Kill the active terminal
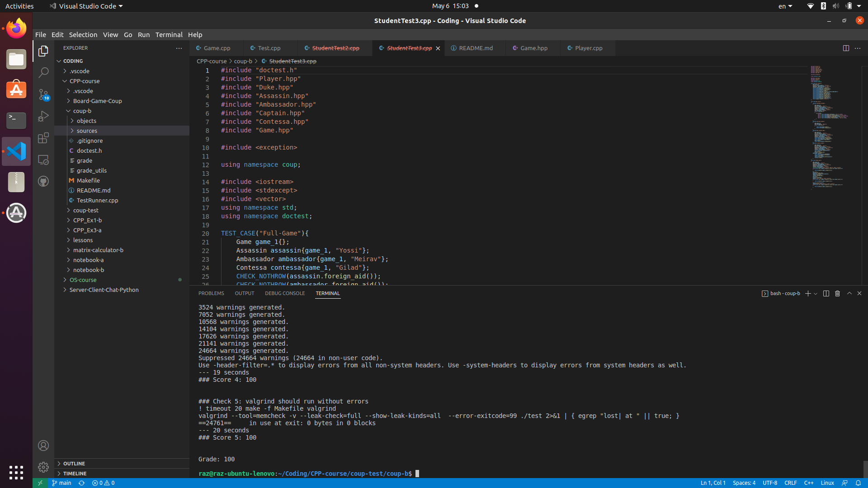The height and width of the screenshot is (488, 868). click(837, 293)
